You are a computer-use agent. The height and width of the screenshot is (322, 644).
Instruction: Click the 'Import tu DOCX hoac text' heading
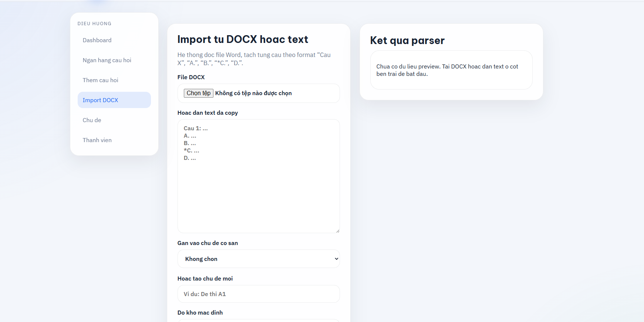click(x=243, y=39)
